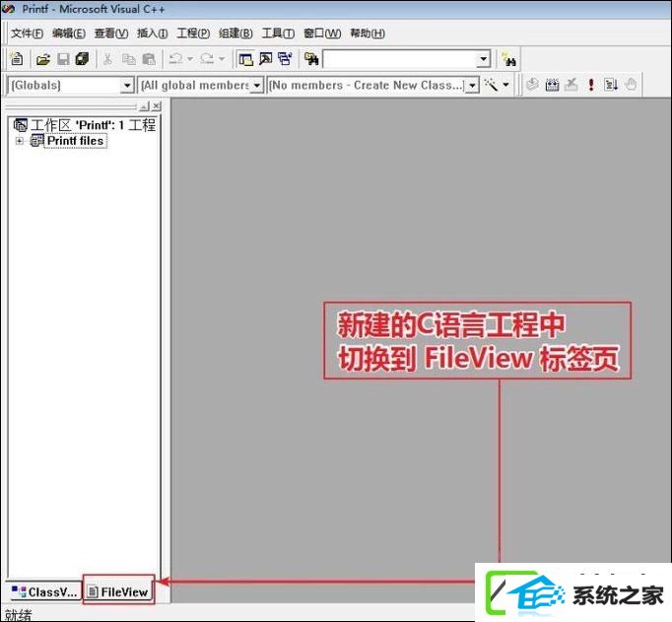Click the Stop Build icon
Image resolution: width=672 pixels, height=622 pixels.
[571, 85]
